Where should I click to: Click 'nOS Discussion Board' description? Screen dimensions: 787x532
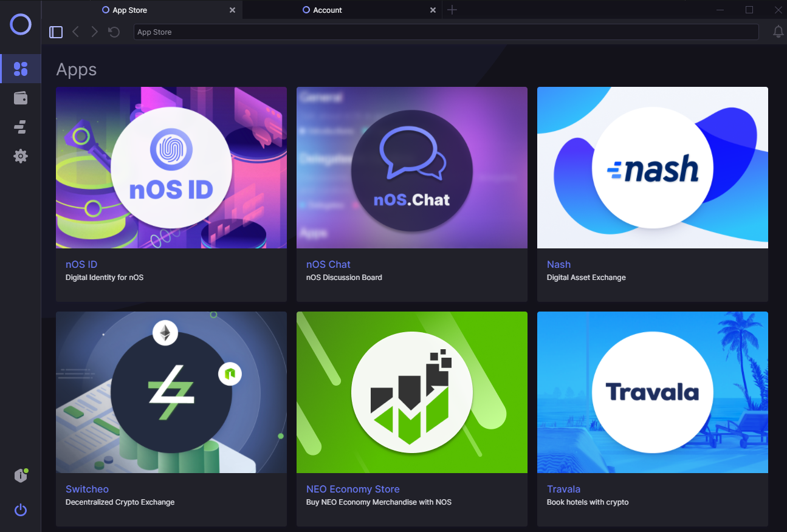coord(344,278)
